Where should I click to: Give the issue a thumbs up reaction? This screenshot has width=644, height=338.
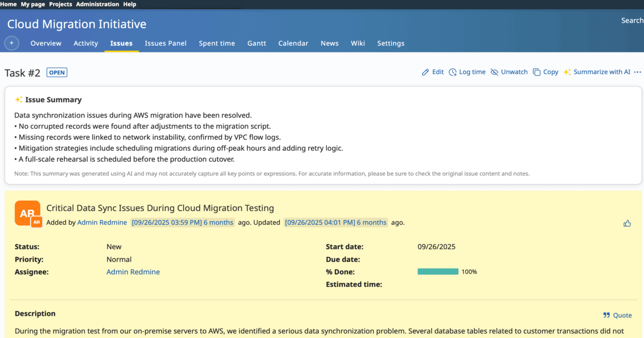click(627, 223)
